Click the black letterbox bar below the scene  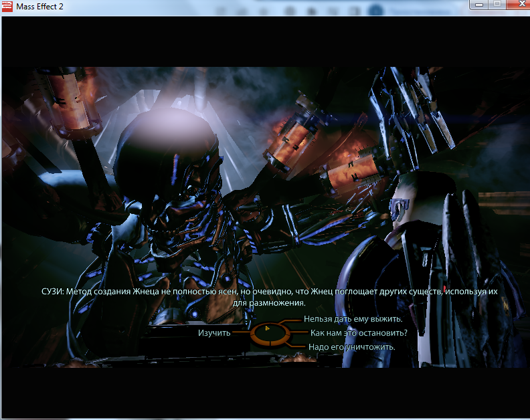[x=265, y=391]
